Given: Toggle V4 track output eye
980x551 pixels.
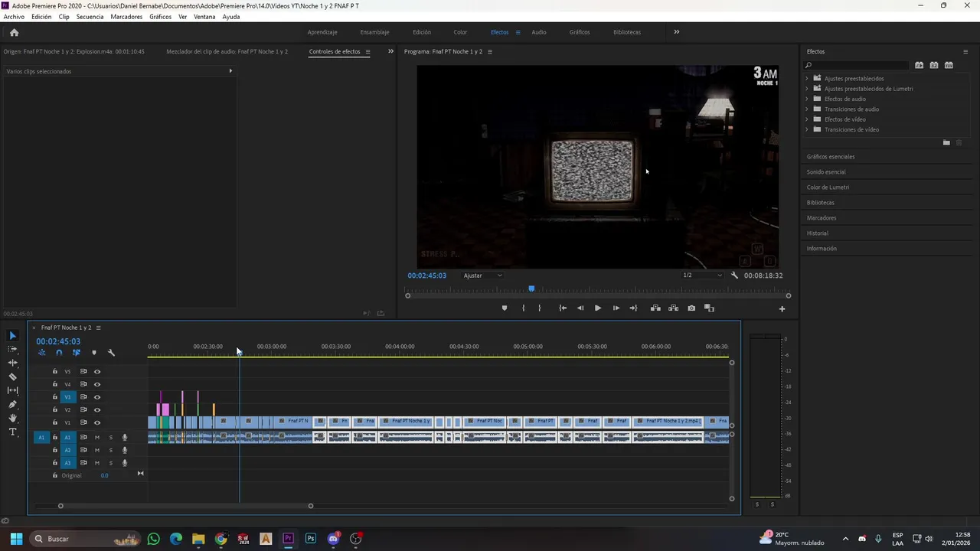Looking at the screenshot, I should tap(97, 384).
